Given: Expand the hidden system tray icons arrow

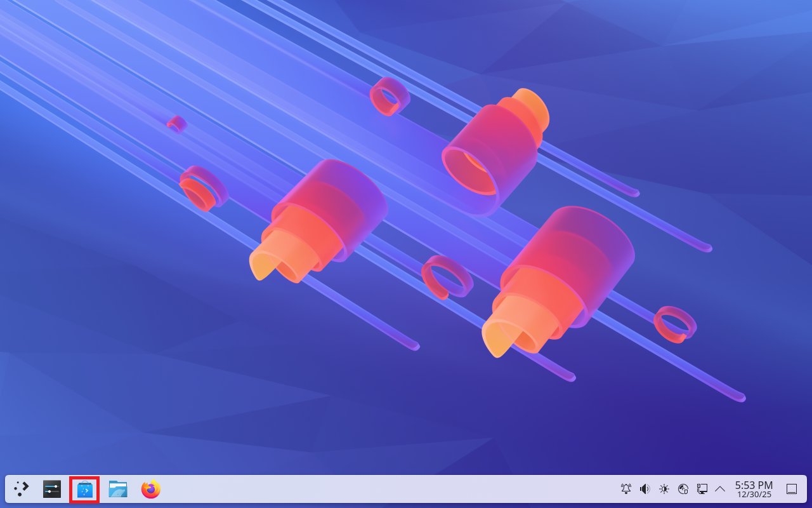Looking at the screenshot, I should pyautogui.click(x=720, y=489).
